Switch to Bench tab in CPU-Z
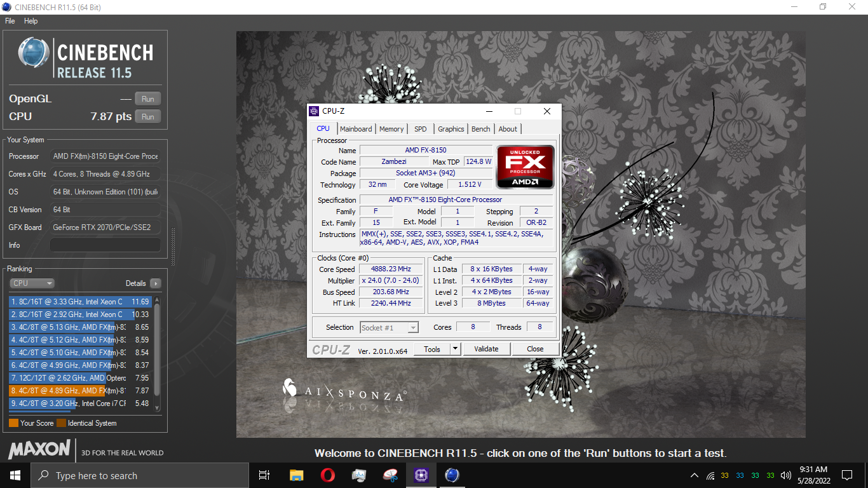868x488 pixels. 481,129
